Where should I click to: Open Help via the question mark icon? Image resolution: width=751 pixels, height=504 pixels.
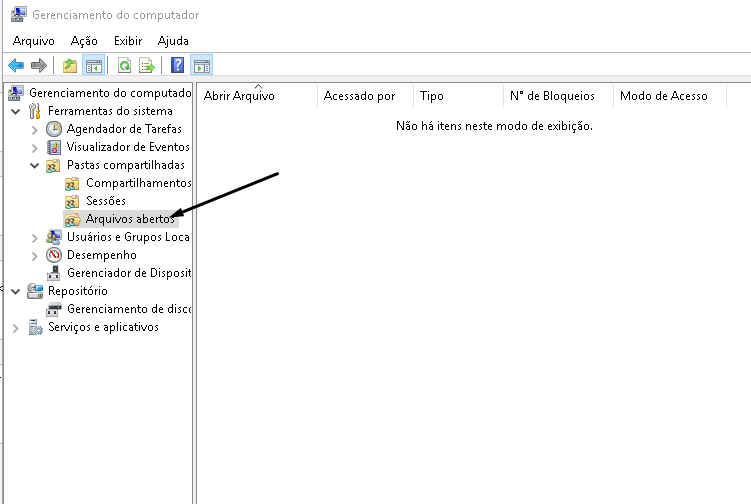[177, 66]
